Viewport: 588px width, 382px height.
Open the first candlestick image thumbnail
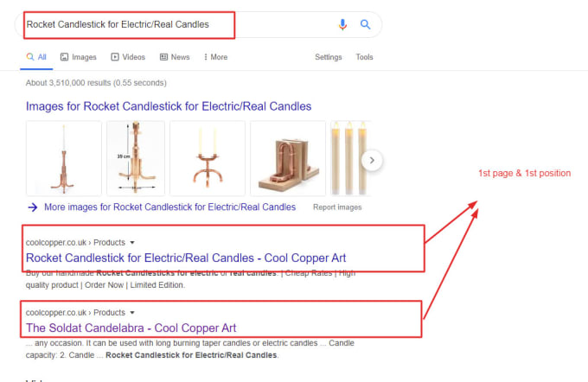coord(63,157)
